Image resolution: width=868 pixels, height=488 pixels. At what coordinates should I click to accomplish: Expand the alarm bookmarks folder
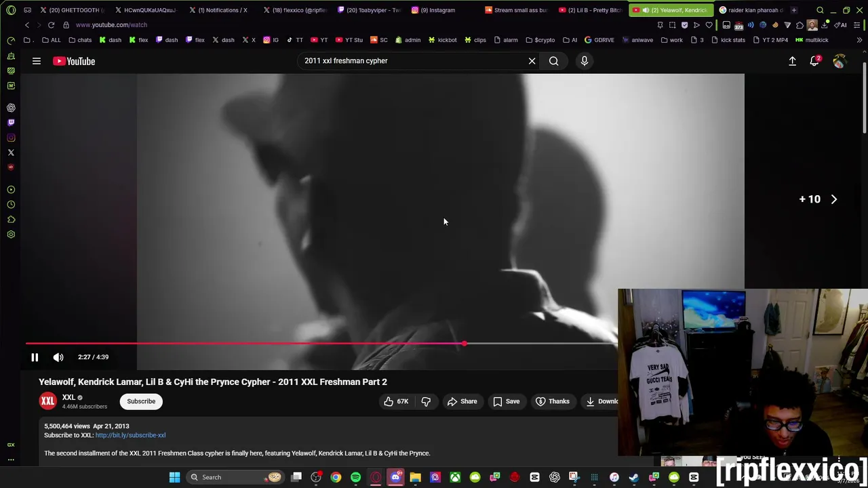(x=505, y=40)
